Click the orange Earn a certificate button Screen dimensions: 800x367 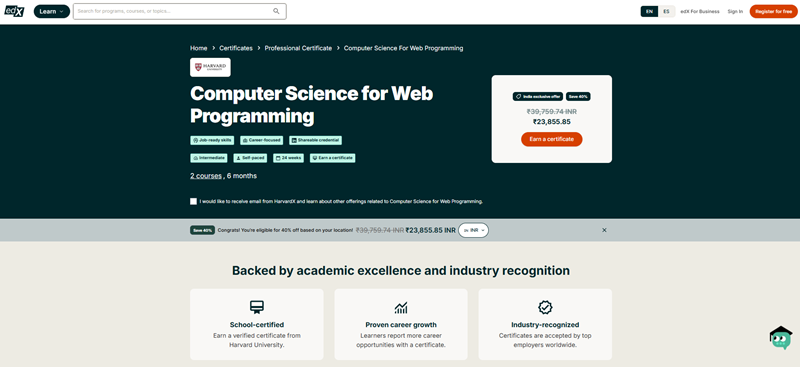552,139
